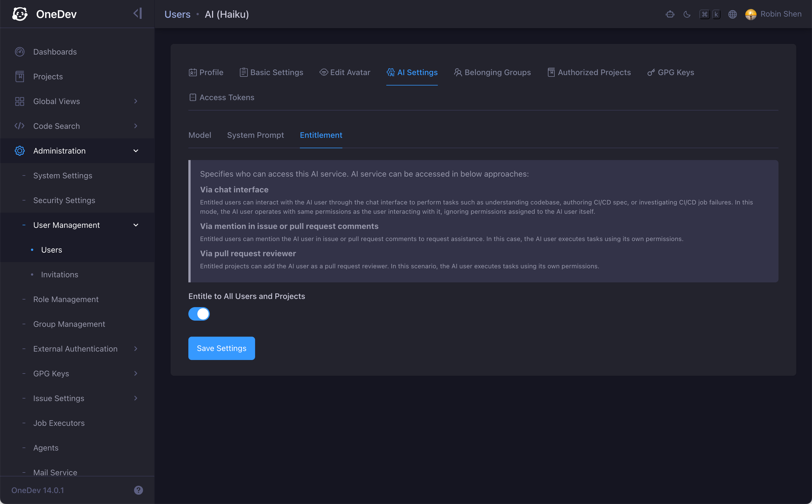Collapse the User Management section
Screen dimensions: 812x504
136,225
